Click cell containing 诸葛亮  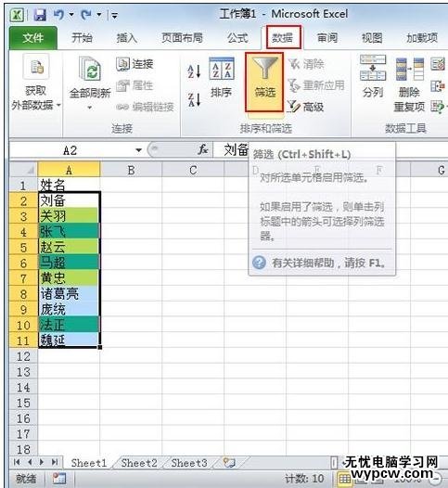tap(69, 294)
